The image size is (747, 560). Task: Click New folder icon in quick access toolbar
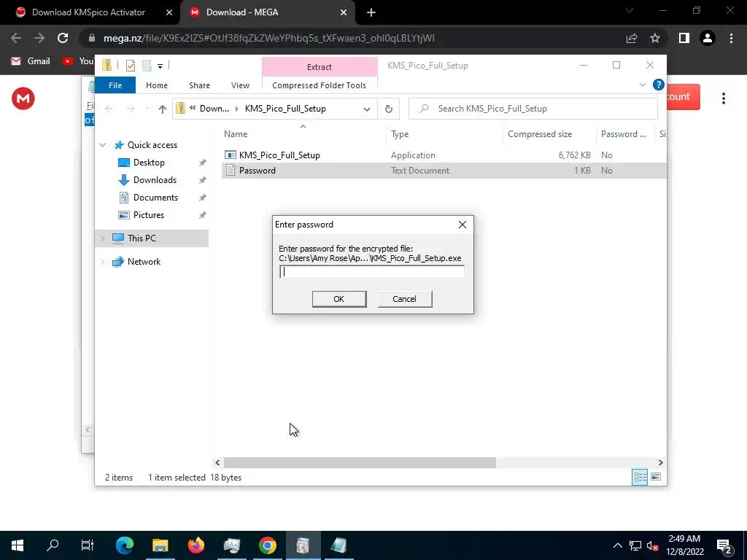point(147,65)
